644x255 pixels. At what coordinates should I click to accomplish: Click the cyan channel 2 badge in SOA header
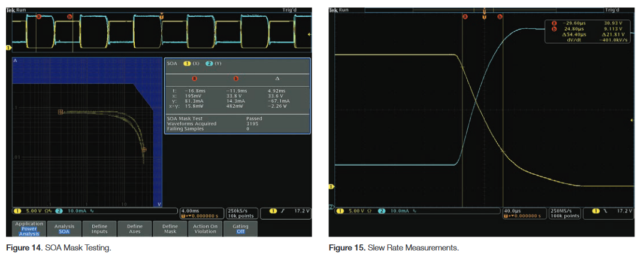click(x=209, y=63)
